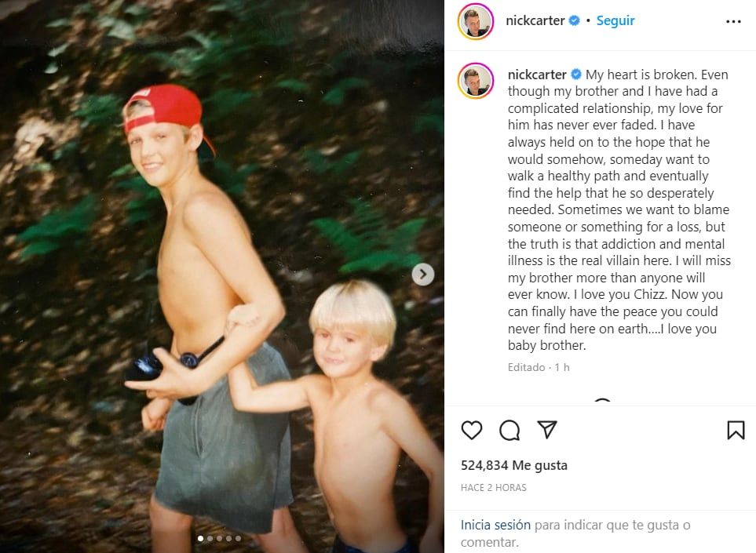Click the nickcarter username starting the caption
The width and height of the screenshot is (756, 553).
coord(537,75)
